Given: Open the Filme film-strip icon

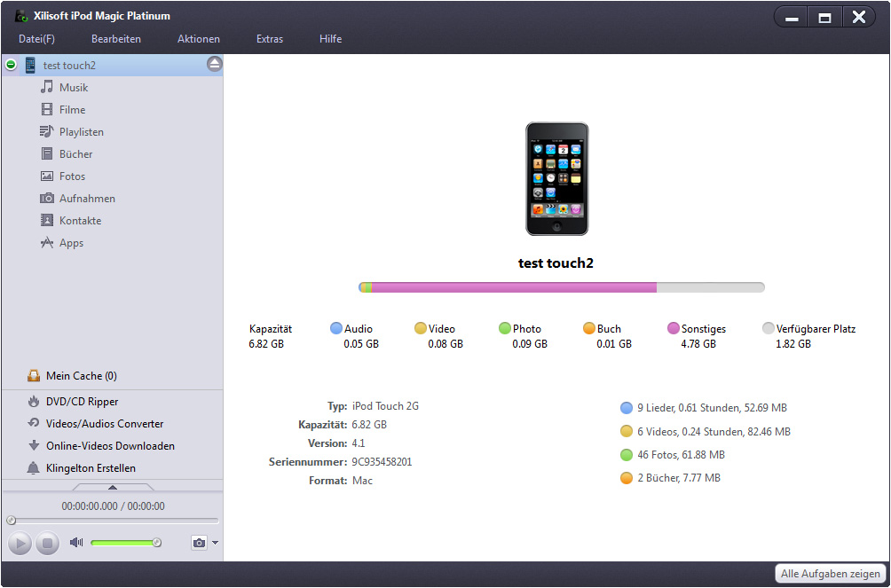Looking at the screenshot, I should tap(47, 110).
